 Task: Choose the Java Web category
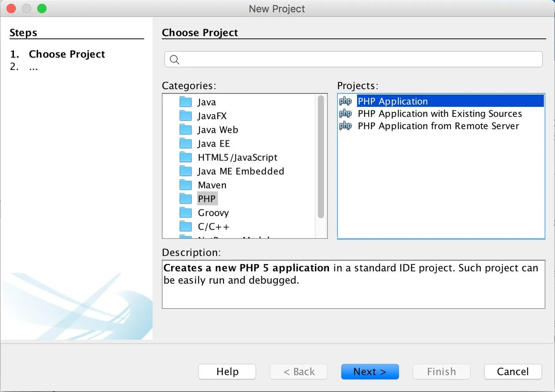(218, 130)
